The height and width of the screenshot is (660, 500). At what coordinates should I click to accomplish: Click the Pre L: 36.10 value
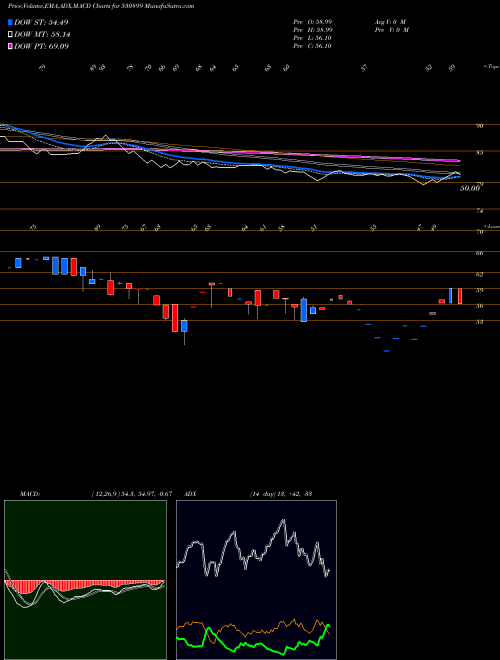pyautogui.click(x=313, y=38)
